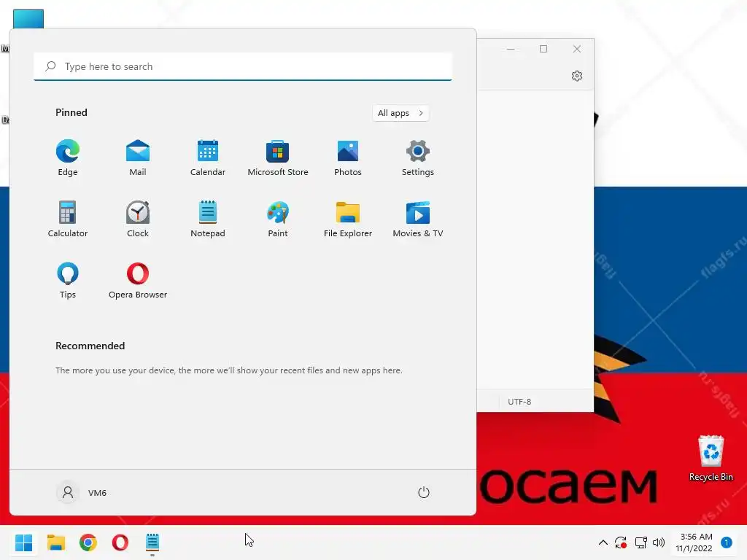Open the Calendar pinned app

pos(208,157)
